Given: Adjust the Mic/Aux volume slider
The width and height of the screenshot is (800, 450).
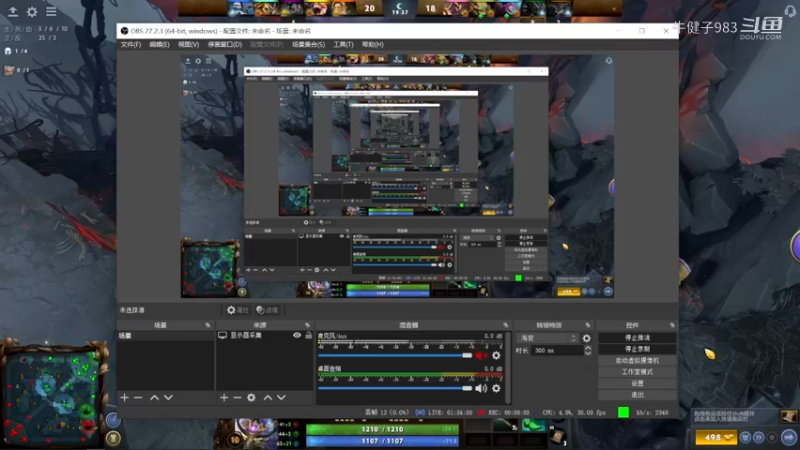Looking at the screenshot, I should (395, 356).
